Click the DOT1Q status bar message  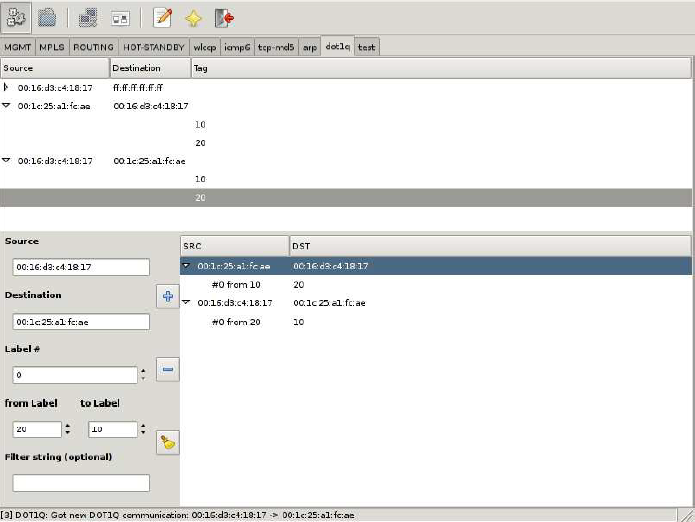pyautogui.click(x=177, y=515)
